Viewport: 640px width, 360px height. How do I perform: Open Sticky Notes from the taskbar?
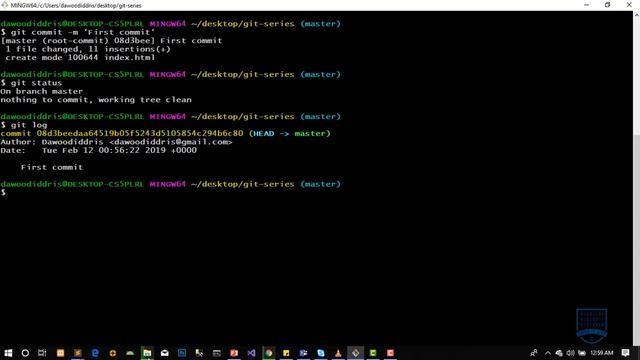(286, 353)
